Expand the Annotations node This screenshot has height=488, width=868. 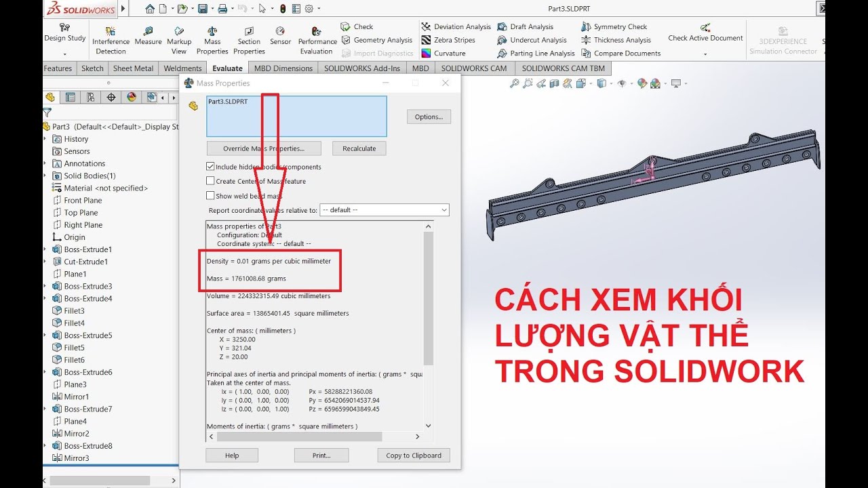[x=45, y=163]
